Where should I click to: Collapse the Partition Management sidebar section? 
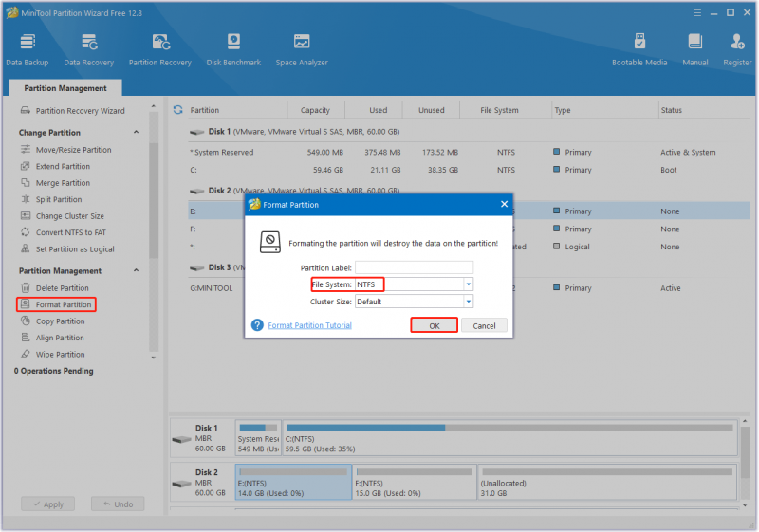click(x=136, y=270)
